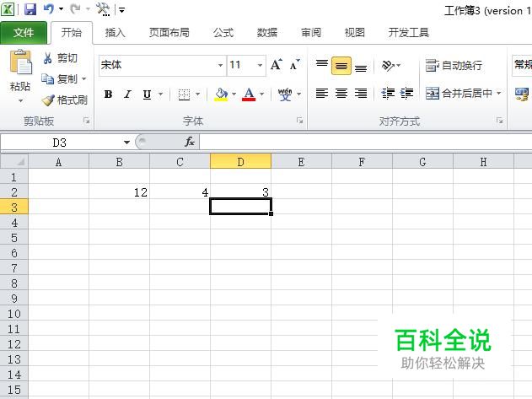The image size is (532, 399).
Task: Switch to the Review (审阅) tab
Action: [311, 33]
